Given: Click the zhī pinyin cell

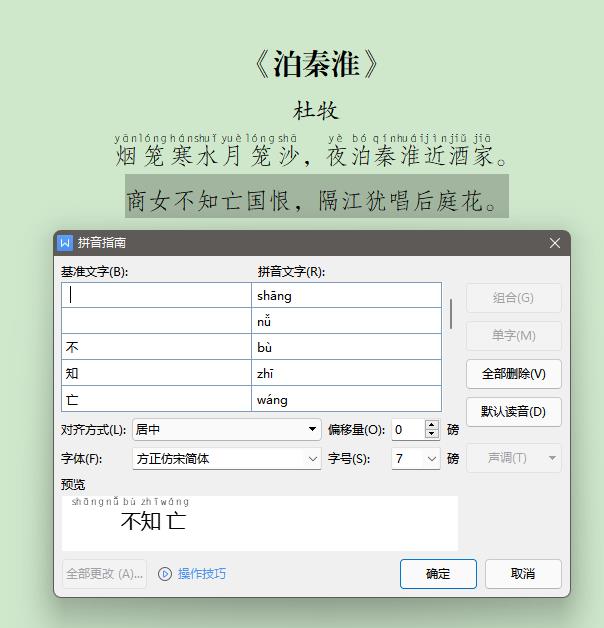Looking at the screenshot, I should pyautogui.click(x=346, y=373).
